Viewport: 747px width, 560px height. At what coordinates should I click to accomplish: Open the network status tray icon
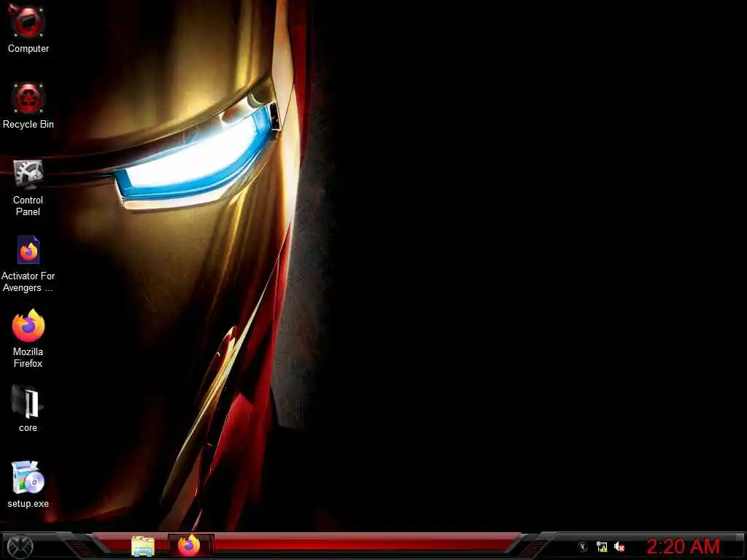coord(602,547)
